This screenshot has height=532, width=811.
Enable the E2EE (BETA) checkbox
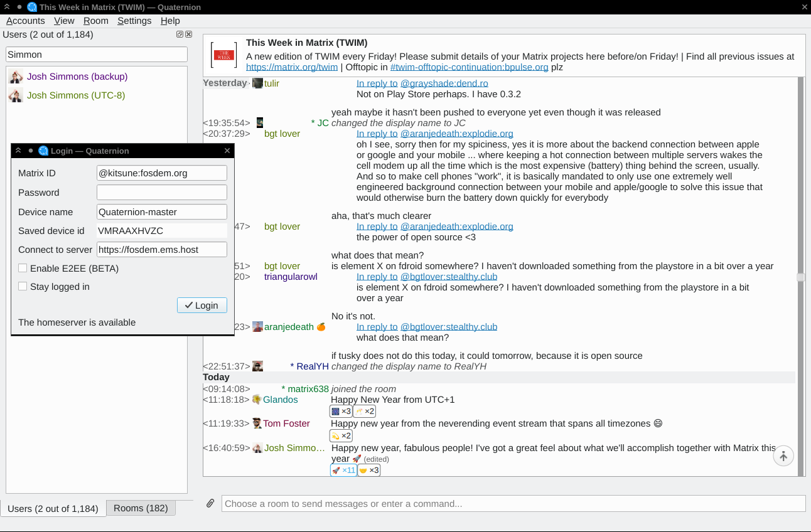click(x=23, y=268)
